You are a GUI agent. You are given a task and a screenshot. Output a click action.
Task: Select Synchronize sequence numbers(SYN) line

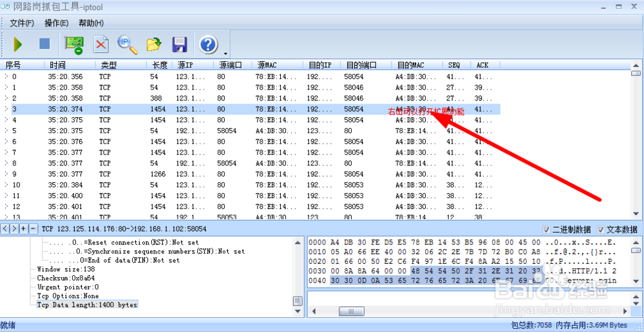pos(146,252)
